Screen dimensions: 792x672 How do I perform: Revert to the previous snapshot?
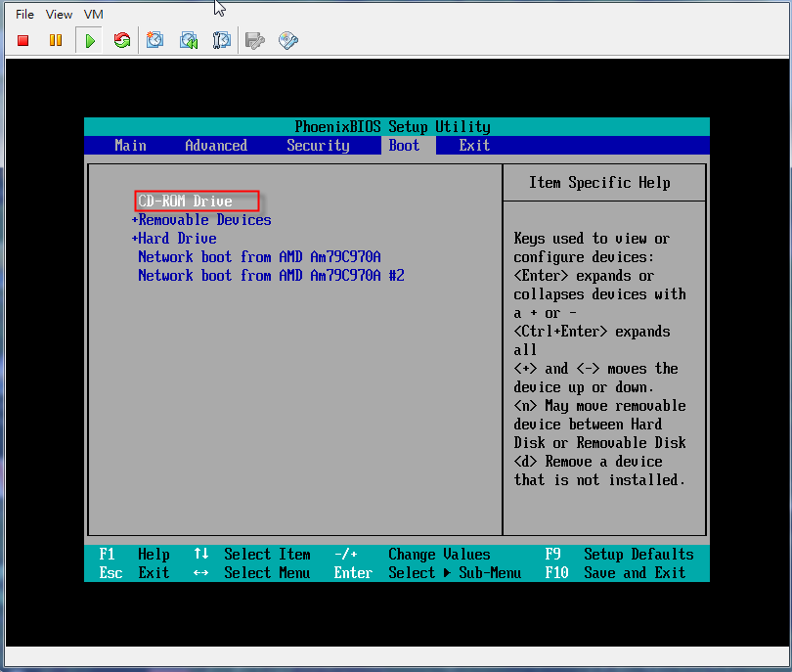point(188,40)
